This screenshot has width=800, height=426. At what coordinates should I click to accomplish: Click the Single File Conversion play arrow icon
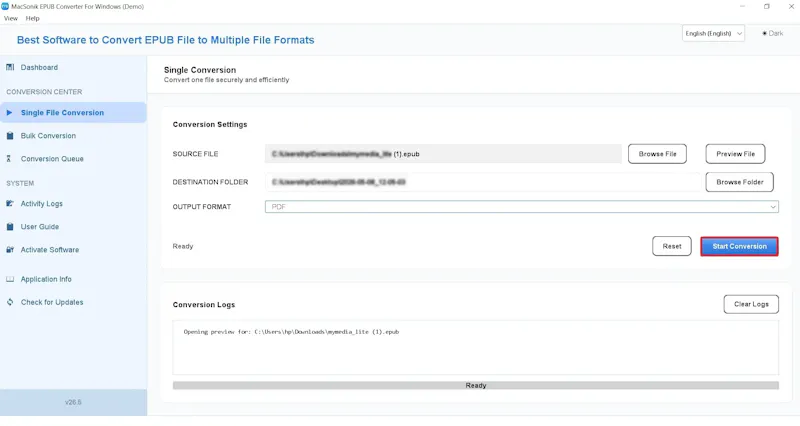9,113
